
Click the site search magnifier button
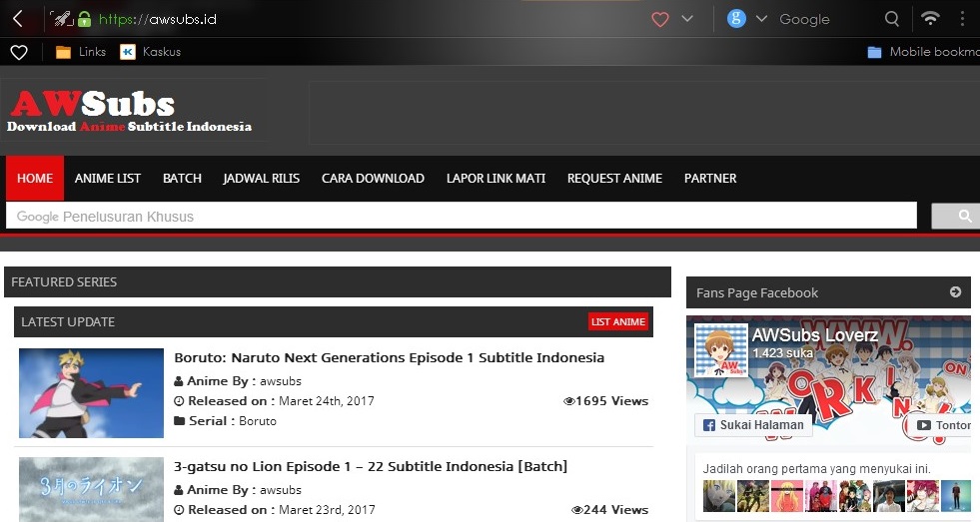[956, 216]
